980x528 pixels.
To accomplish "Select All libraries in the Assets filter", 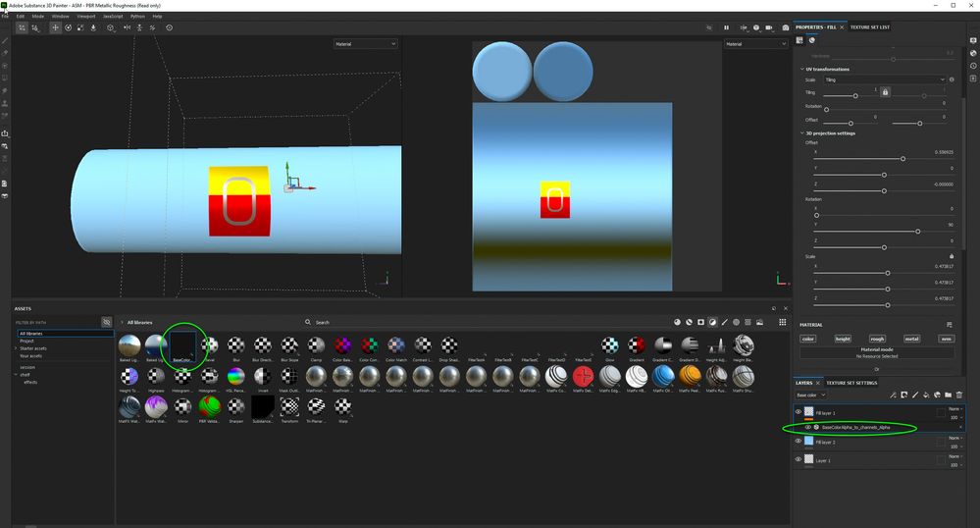I will coord(65,334).
